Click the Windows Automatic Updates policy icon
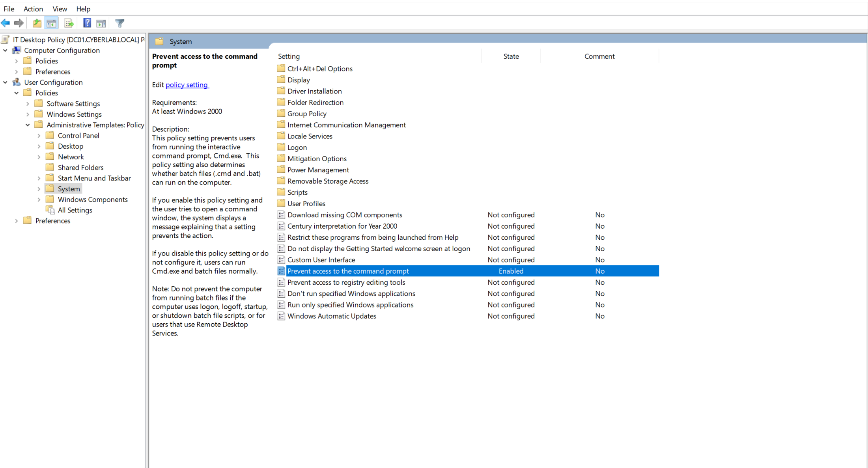 coord(281,316)
